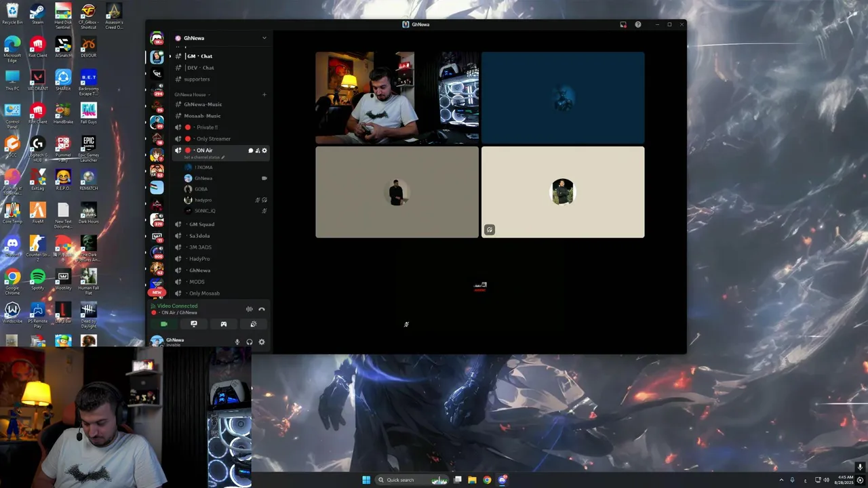Image resolution: width=868 pixels, height=488 pixels.
Task: Open FiveM desktop shortcut
Action: 37,213
